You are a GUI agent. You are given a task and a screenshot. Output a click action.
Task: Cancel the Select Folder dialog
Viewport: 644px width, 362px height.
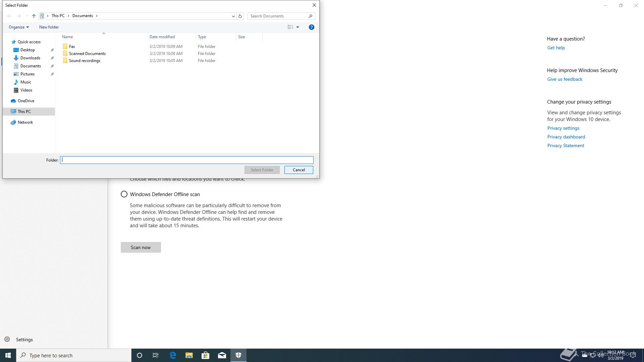(x=299, y=170)
